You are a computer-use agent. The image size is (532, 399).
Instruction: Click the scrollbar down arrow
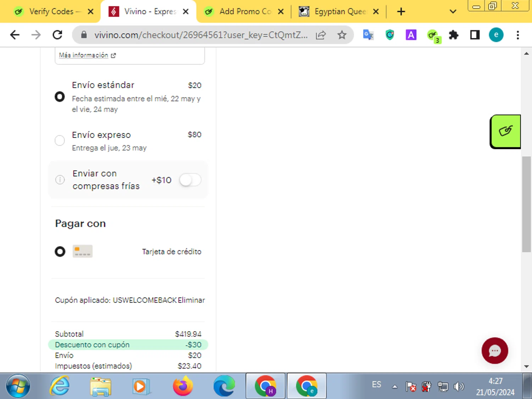click(x=526, y=366)
